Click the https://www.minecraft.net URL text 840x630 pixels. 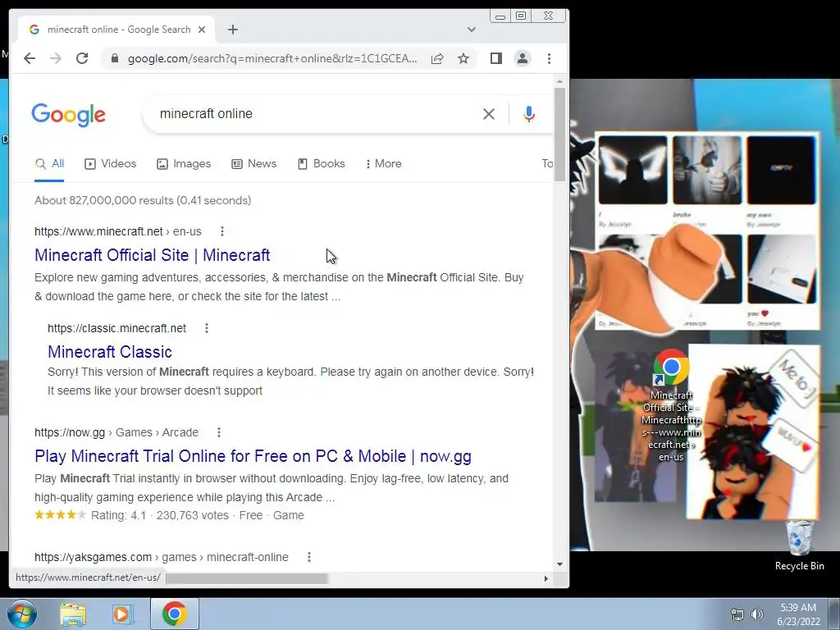point(98,231)
